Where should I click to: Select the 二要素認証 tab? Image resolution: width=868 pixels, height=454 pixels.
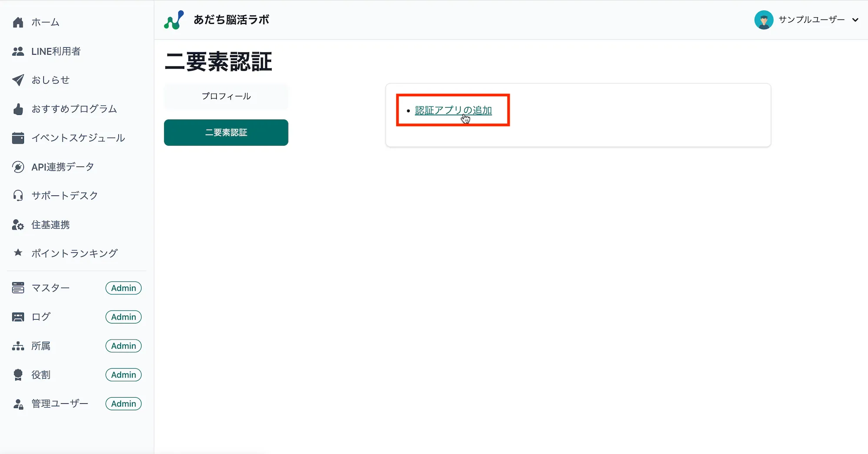click(x=226, y=132)
